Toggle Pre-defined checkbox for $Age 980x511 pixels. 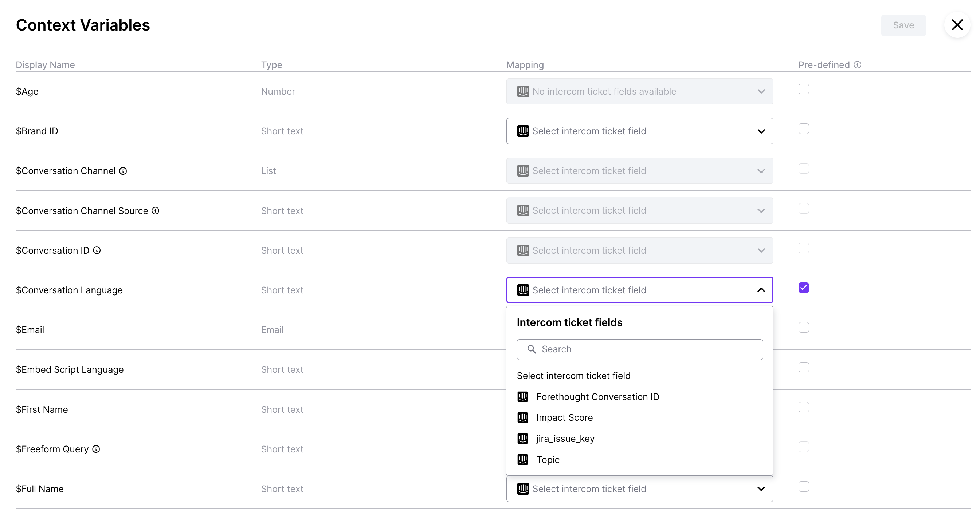[x=803, y=89]
